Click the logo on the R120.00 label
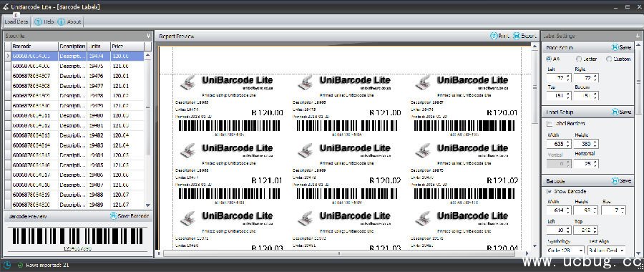 click(188, 83)
